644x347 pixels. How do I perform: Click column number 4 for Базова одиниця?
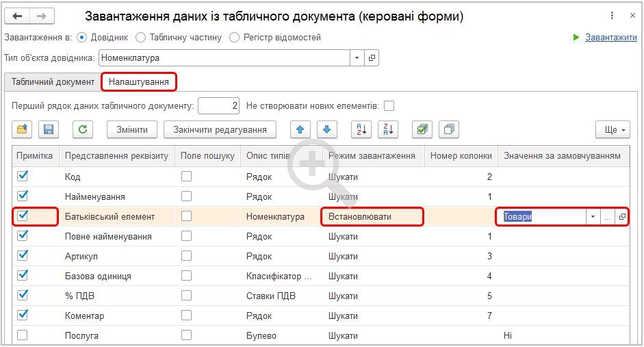click(489, 276)
